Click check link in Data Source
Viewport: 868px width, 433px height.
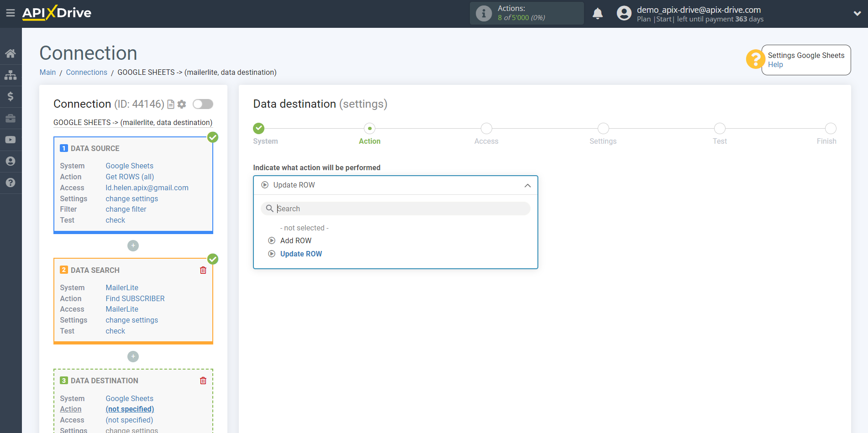coord(116,220)
